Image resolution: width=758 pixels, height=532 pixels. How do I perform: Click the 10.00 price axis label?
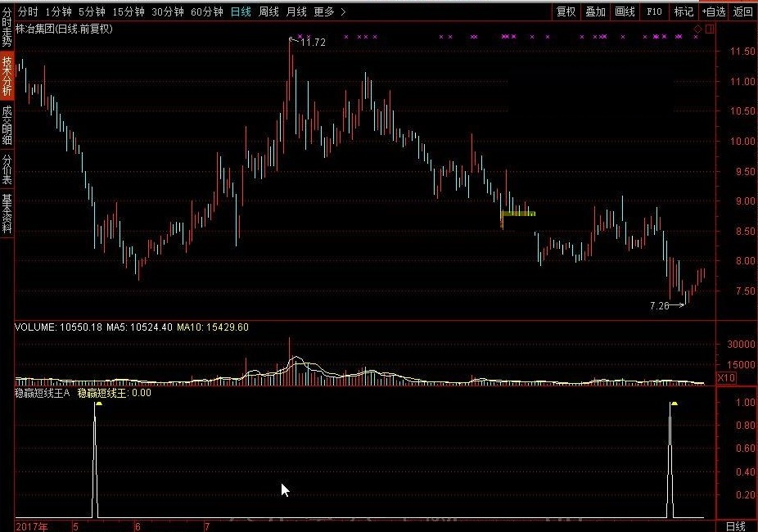coord(742,141)
